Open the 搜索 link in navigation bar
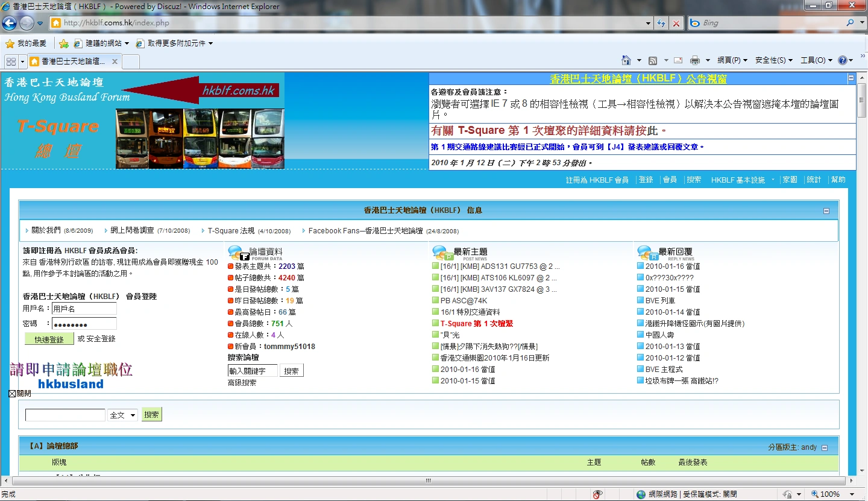Image resolution: width=868 pixels, height=501 pixels. pyautogui.click(x=694, y=180)
